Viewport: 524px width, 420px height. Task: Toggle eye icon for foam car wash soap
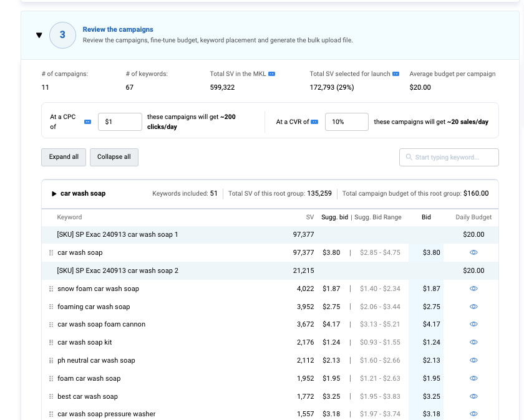[473, 378]
